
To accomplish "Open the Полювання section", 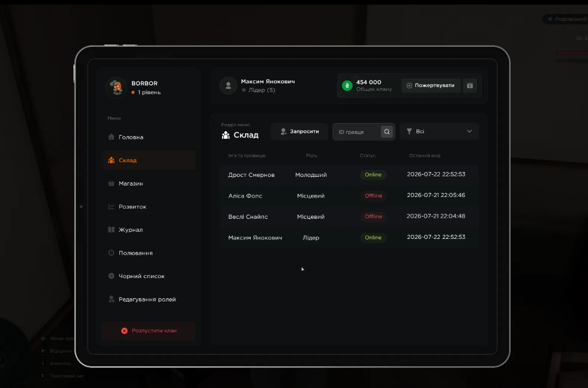I will point(149,253).
